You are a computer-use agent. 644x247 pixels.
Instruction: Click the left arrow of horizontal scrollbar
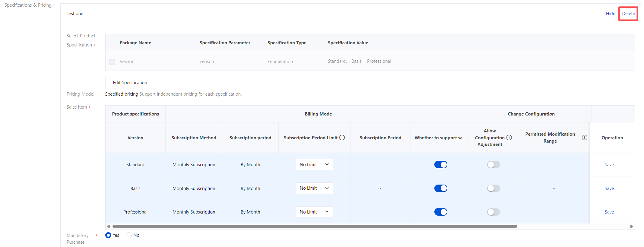109,226
